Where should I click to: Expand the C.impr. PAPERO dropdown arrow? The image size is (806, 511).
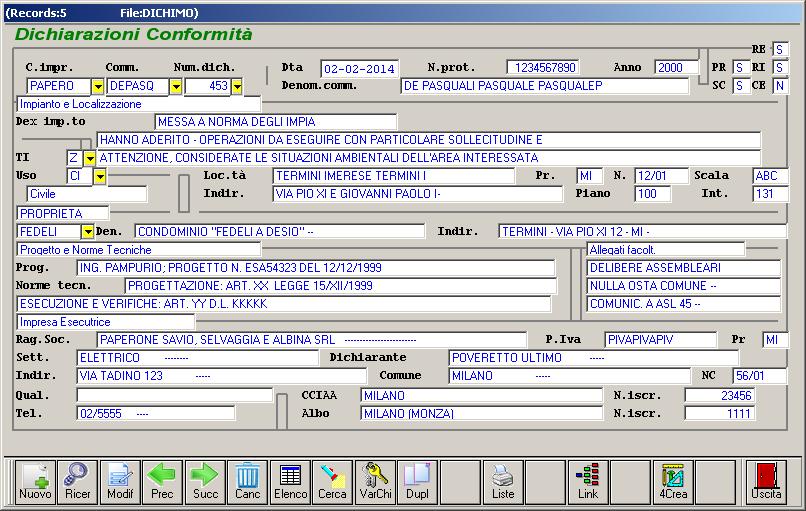[98, 86]
